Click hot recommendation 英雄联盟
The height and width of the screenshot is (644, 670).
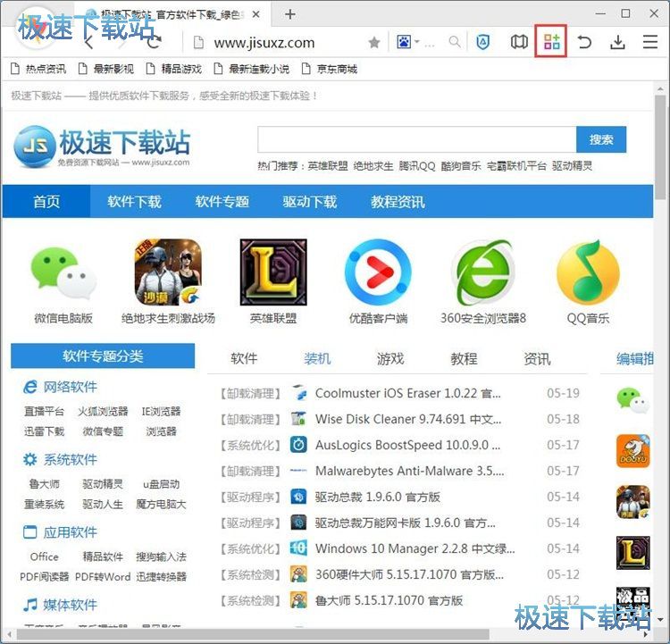[328, 166]
